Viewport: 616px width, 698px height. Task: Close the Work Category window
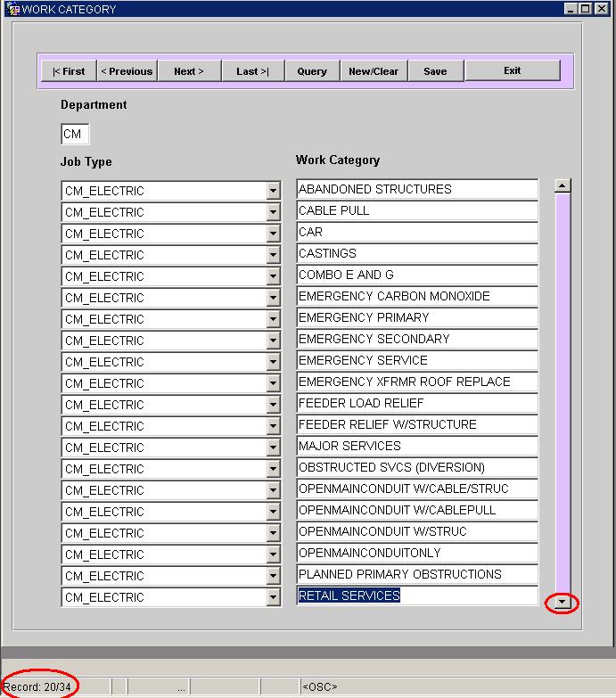tap(602, 8)
